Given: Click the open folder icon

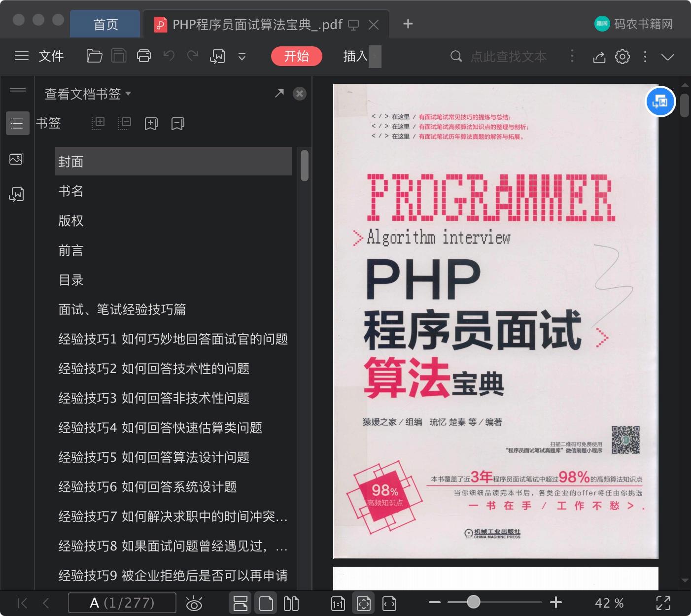Looking at the screenshot, I should pyautogui.click(x=94, y=56).
